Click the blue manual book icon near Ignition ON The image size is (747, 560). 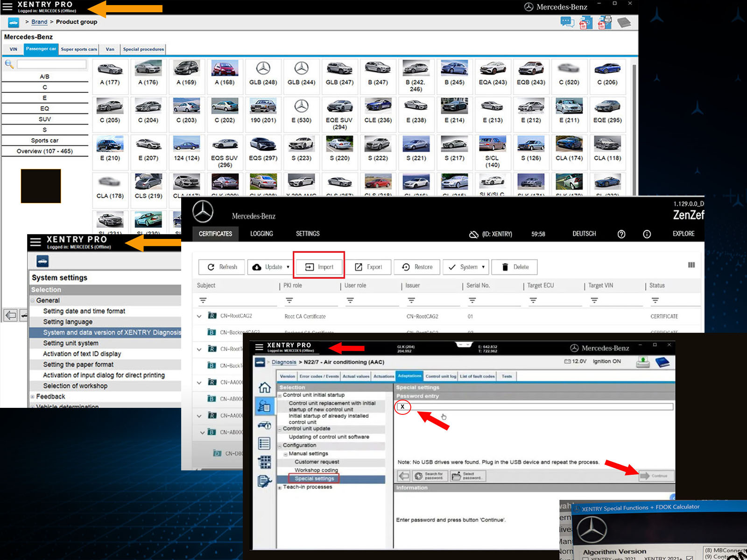[x=662, y=362]
